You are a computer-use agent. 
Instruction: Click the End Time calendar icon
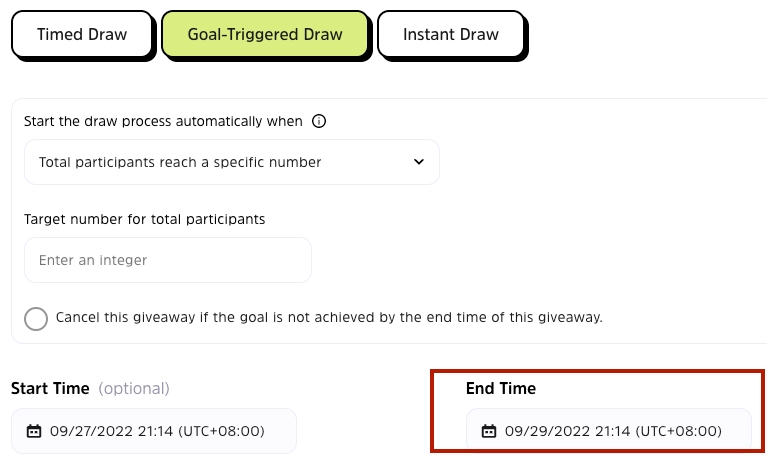click(x=489, y=432)
